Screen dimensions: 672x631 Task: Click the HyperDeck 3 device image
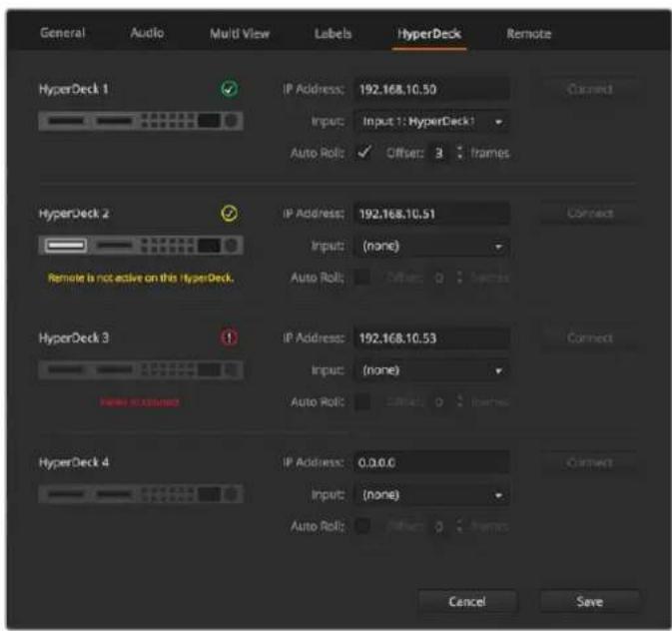(x=141, y=369)
